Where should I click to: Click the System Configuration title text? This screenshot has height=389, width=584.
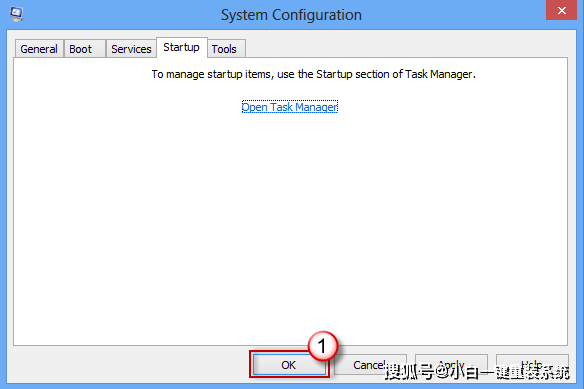coord(291,15)
